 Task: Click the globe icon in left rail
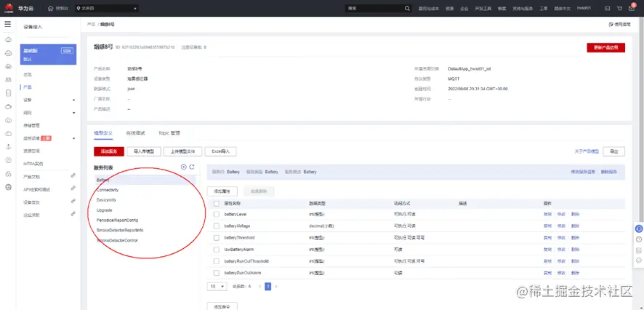8,187
